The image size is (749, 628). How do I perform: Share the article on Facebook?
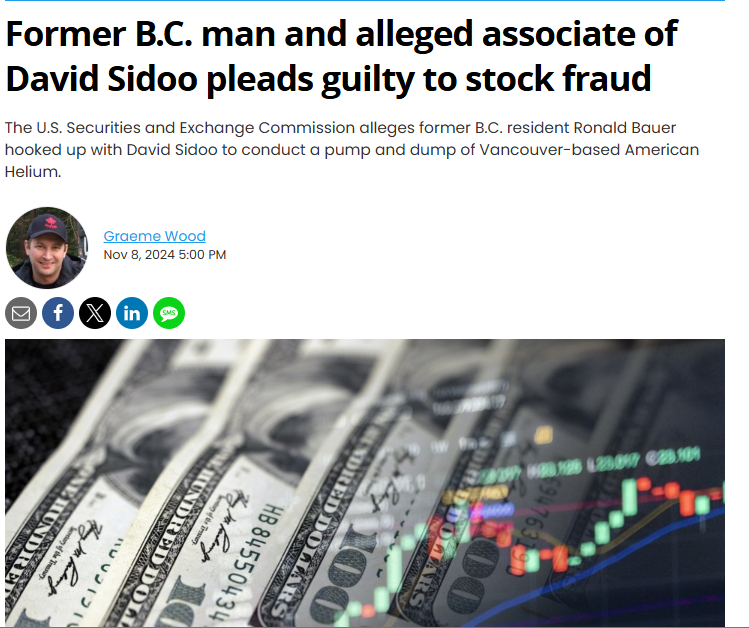pyautogui.click(x=58, y=313)
